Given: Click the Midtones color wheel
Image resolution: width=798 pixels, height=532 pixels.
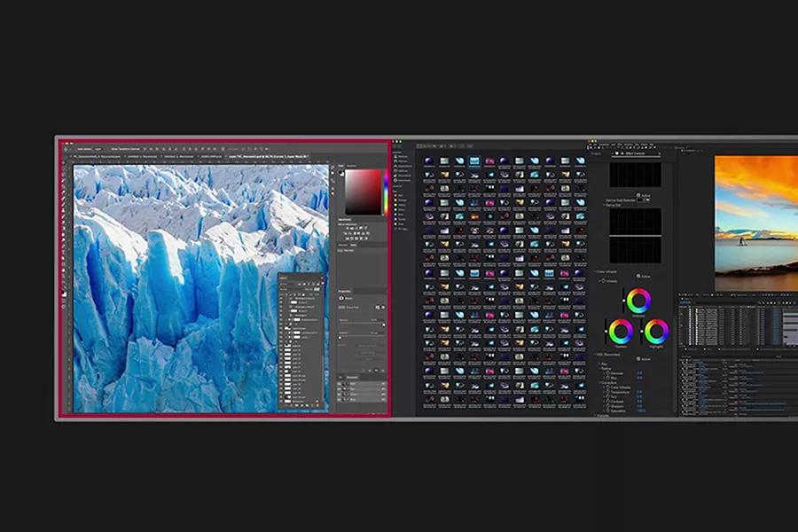Looking at the screenshot, I should tap(638, 301).
